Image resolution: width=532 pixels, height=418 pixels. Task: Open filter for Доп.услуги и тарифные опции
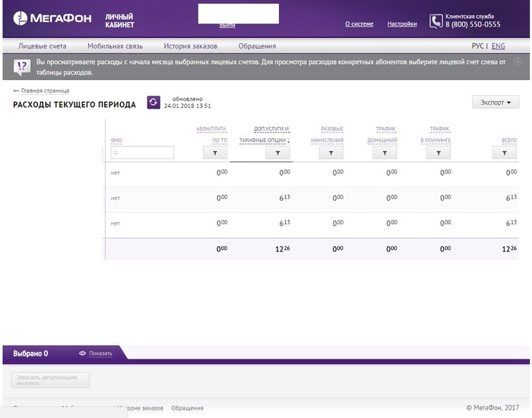[x=277, y=153]
